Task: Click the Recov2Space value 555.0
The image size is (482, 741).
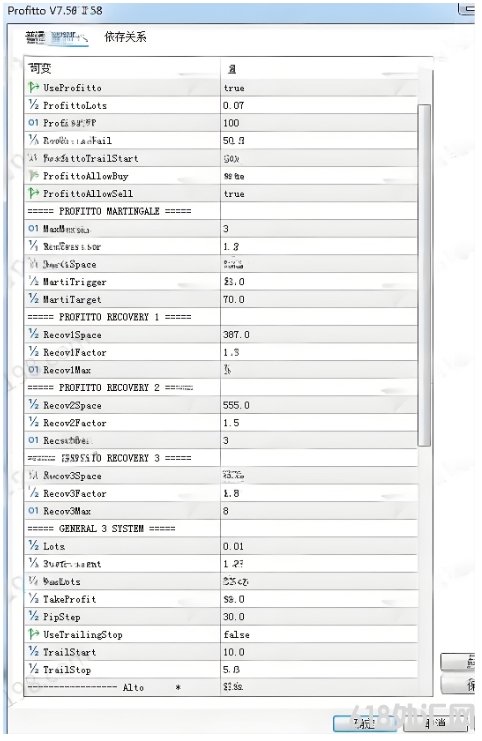Action: pos(236,405)
